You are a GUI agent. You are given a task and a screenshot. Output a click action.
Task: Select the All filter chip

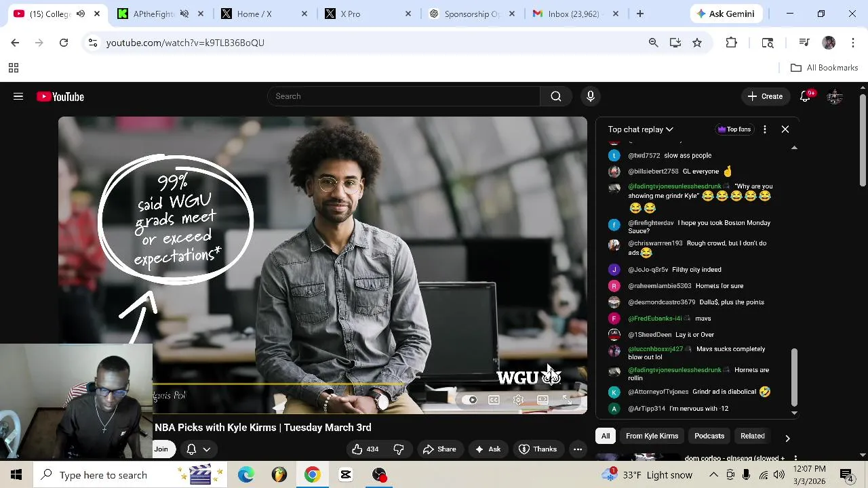pos(606,436)
